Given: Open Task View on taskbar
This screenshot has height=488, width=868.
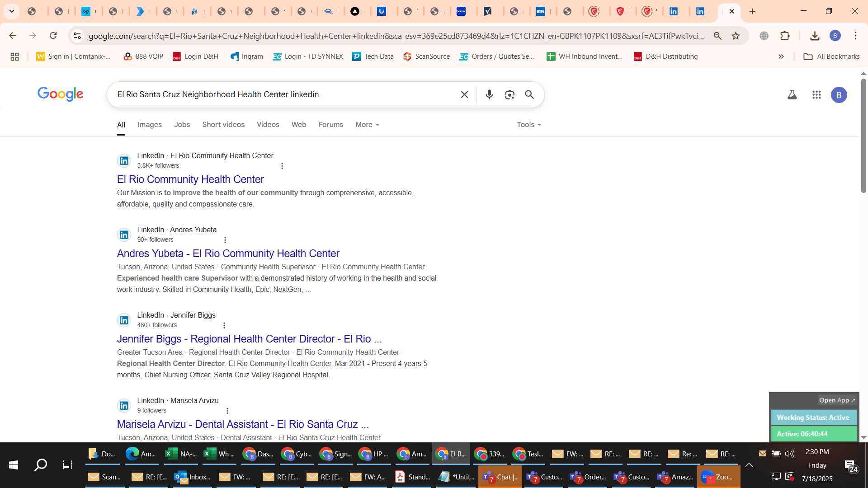Looking at the screenshot, I should coord(67,465).
